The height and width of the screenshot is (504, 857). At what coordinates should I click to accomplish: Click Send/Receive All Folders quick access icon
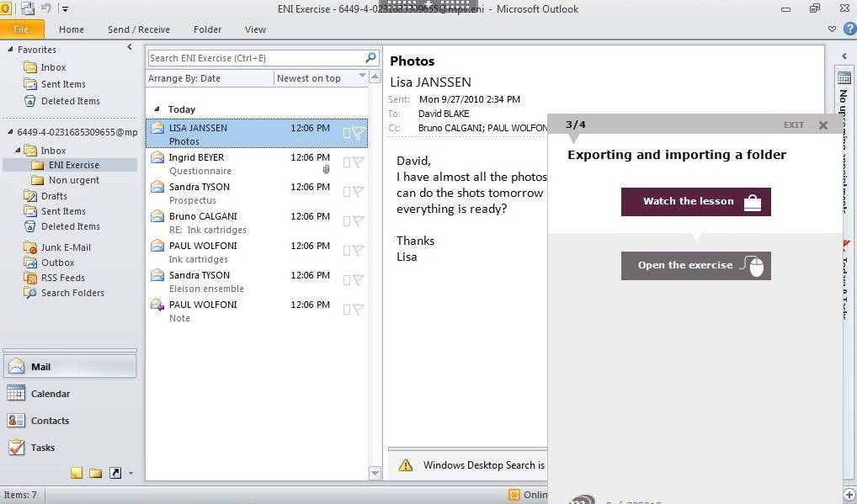[x=29, y=9]
